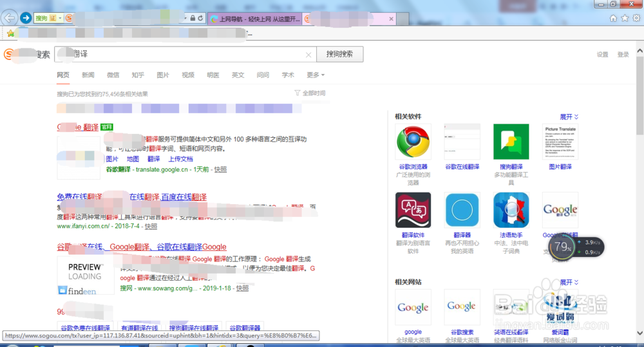Click the new blank tab button
Viewport: 644px width, 347px height.
click(402, 19)
